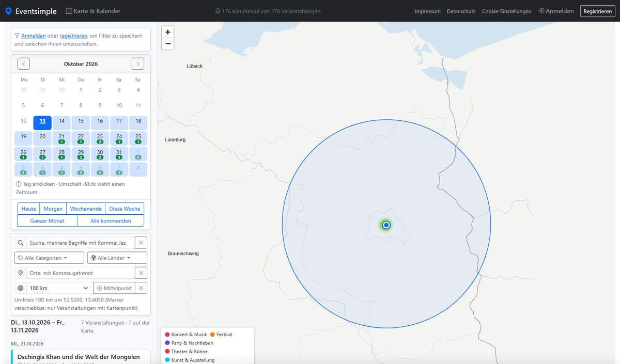Screen dimensions: 620x364
Task: Go to previous month in calendar
Action: click(x=24, y=64)
